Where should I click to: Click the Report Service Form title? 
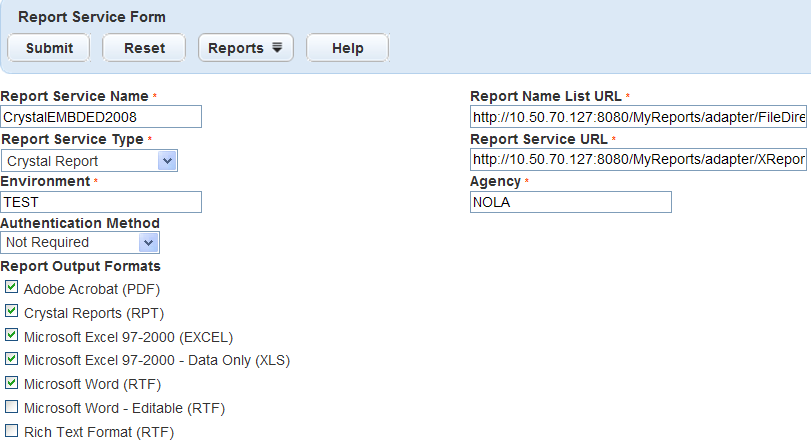click(x=92, y=17)
